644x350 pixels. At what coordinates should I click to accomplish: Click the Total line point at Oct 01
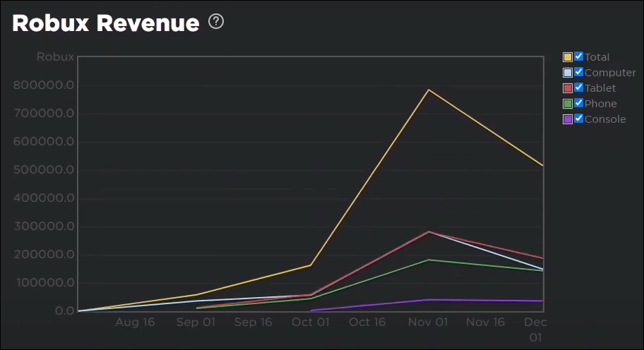[310, 265]
